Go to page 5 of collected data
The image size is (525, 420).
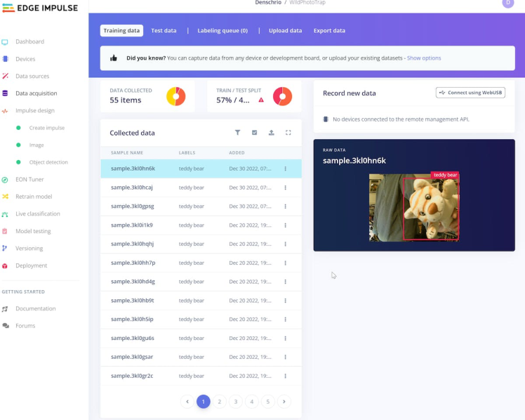coord(268,401)
